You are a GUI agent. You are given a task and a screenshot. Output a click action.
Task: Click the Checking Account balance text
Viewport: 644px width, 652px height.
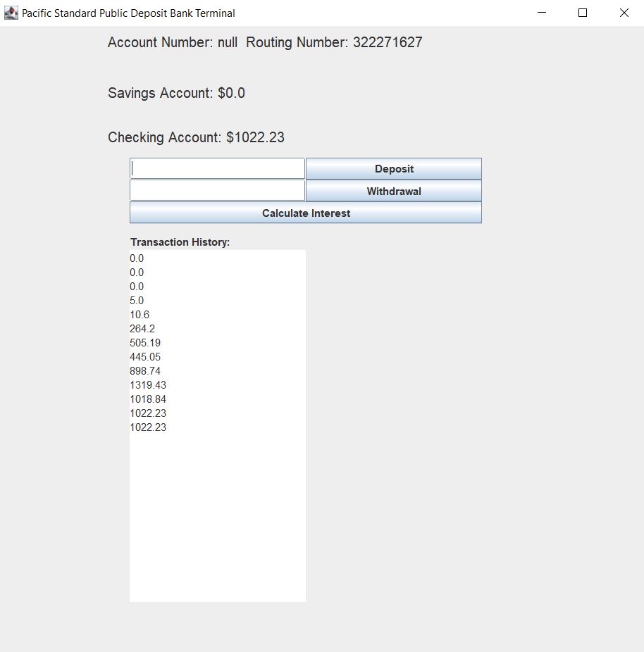click(196, 137)
